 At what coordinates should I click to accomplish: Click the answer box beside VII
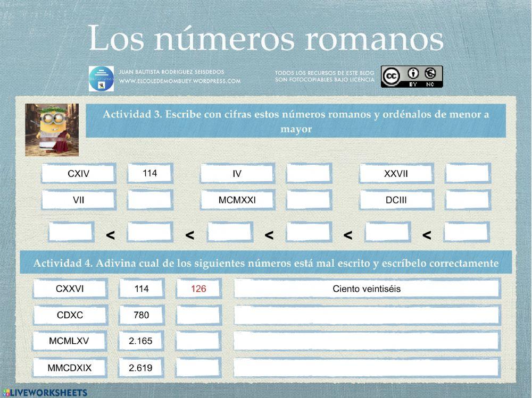pyautogui.click(x=149, y=199)
